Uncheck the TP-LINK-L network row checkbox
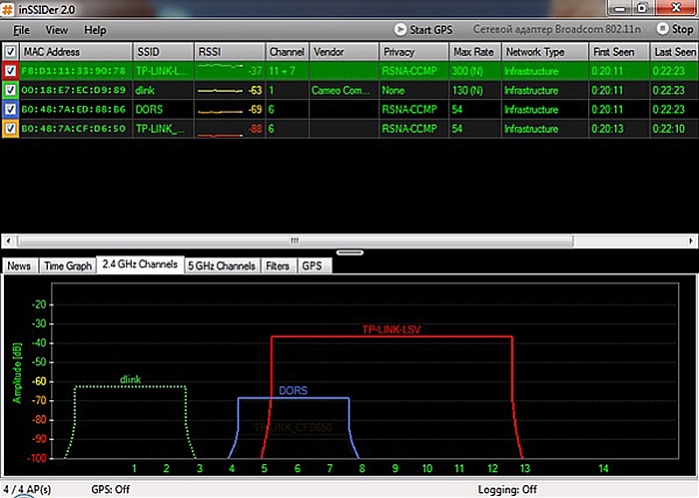This screenshot has height=498, width=699. tap(10, 71)
